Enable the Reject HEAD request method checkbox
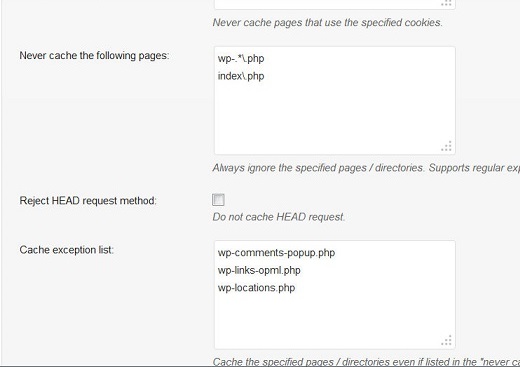The width and height of the screenshot is (520, 367). point(218,200)
